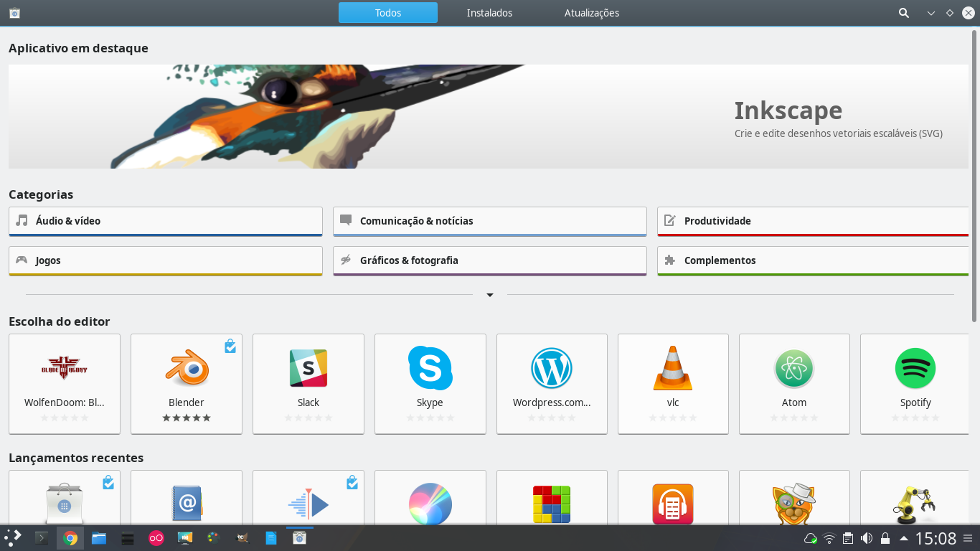
Task: Open the shopping bag app in Lançamentos recentes
Action: point(65,497)
